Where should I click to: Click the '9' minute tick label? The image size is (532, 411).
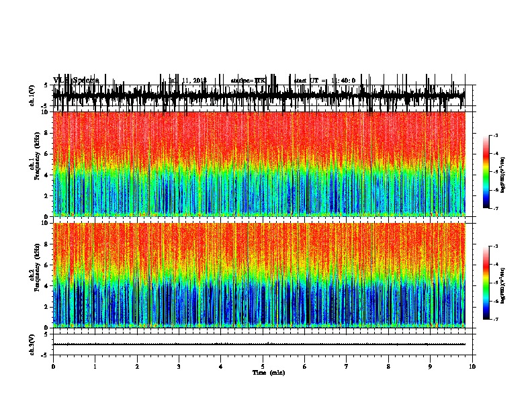(430, 367)
